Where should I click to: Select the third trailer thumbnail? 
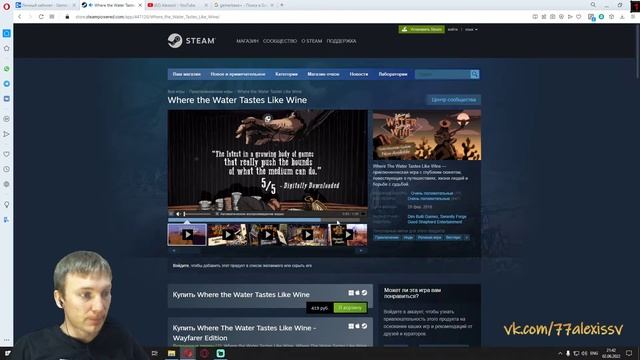(x=267, y=235)
